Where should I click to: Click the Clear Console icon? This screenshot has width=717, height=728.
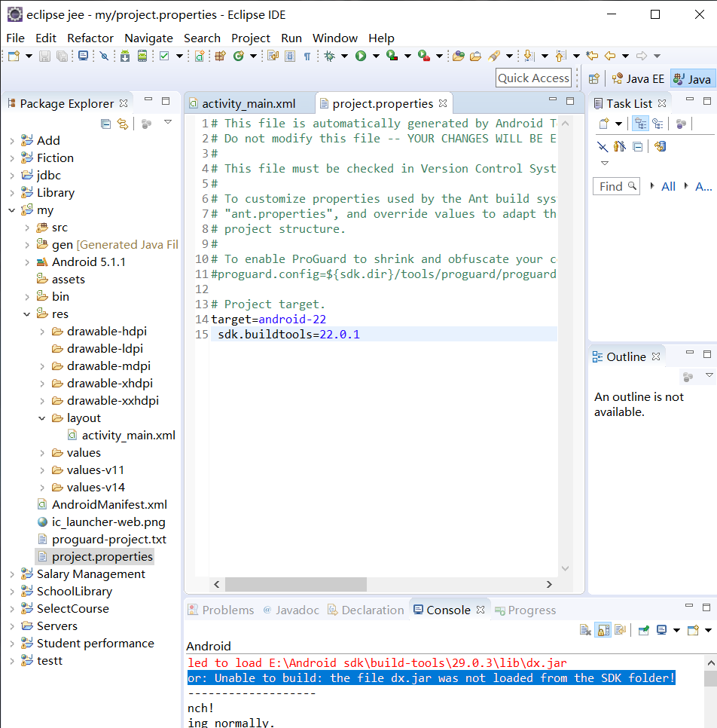pos(586,630)
